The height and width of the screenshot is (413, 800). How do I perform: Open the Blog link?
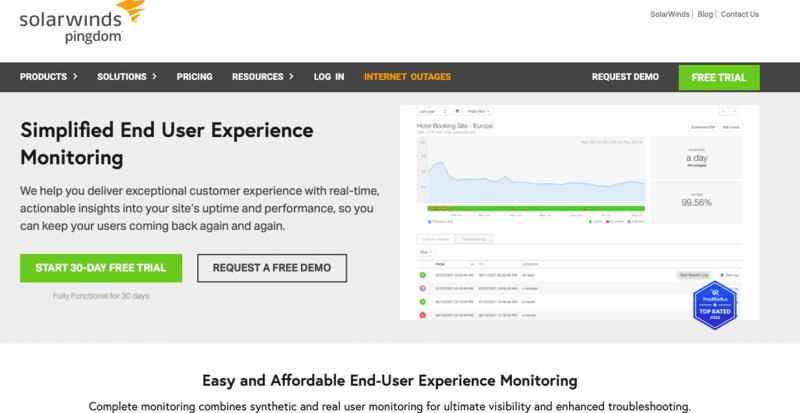tap(705, 14)
